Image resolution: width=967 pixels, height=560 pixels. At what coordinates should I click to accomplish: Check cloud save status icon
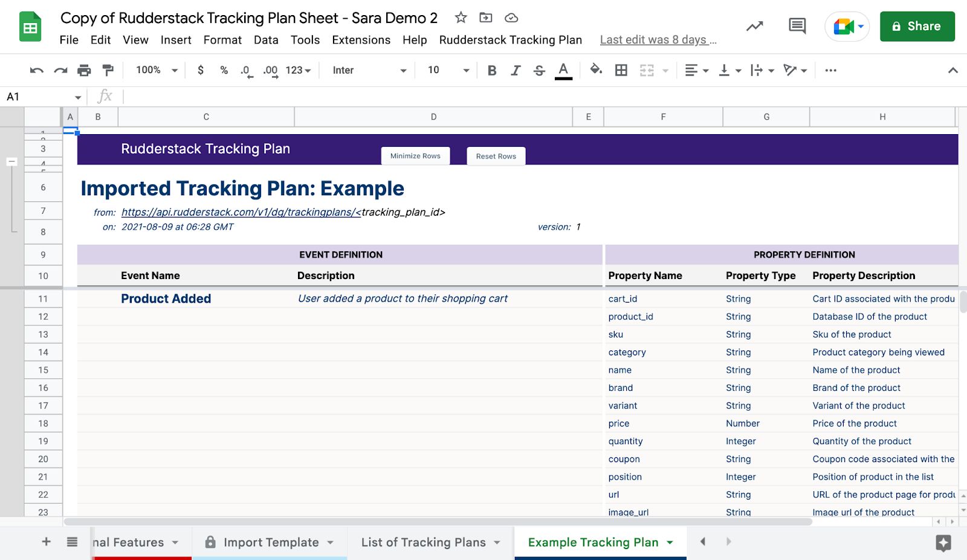click(x=511, y=18)
